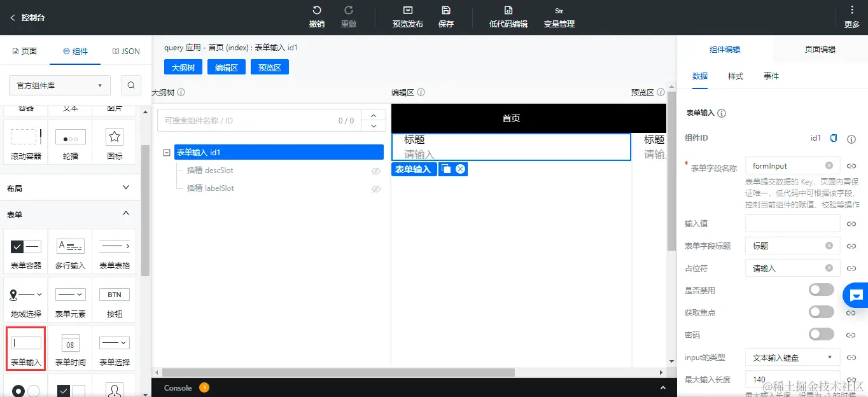Open the 更多 more menu
This screenshot has width=868, height=397.
852,17
